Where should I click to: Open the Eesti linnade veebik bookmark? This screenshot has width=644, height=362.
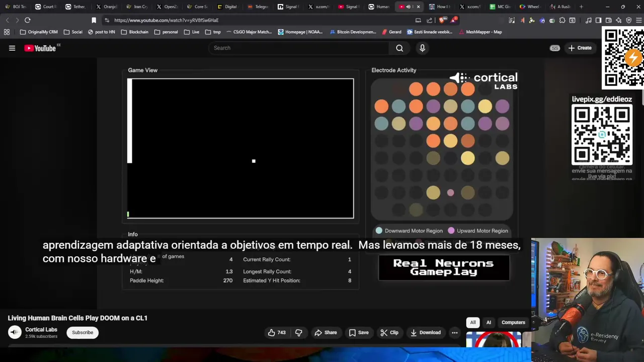coord(430,32)
